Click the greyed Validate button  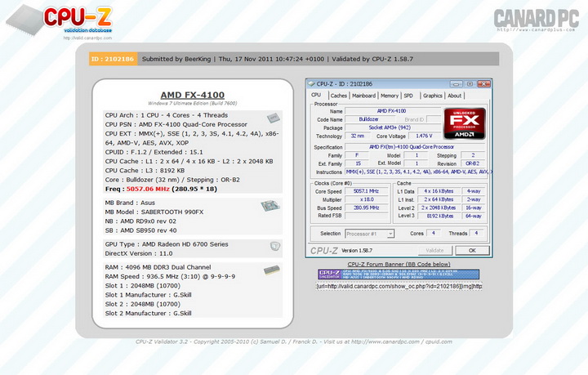435,250
